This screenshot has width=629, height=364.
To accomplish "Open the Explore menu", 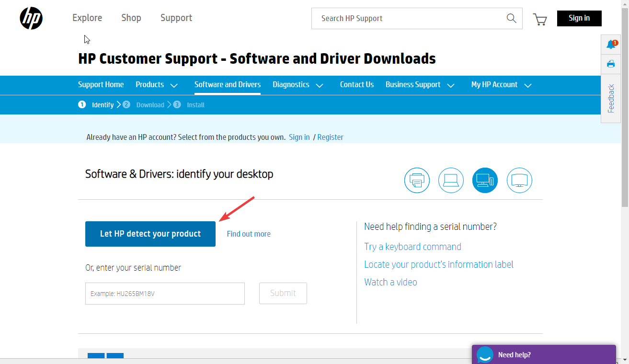I will (x=87, y=18).
